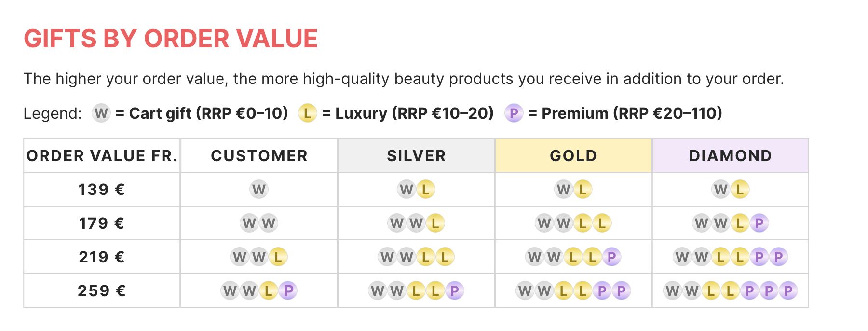Click the P icon in Gold 219 € cell
The image size is (868, 331).
(x=611, y=257)
